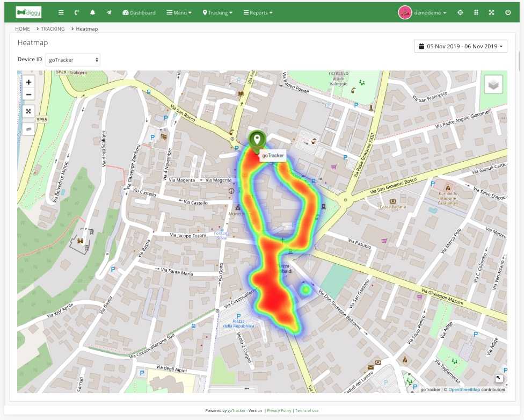This screenshot has height=420, width=524.
Task: Expand the Menu dropdown
Action: click(x=179, y=13)
